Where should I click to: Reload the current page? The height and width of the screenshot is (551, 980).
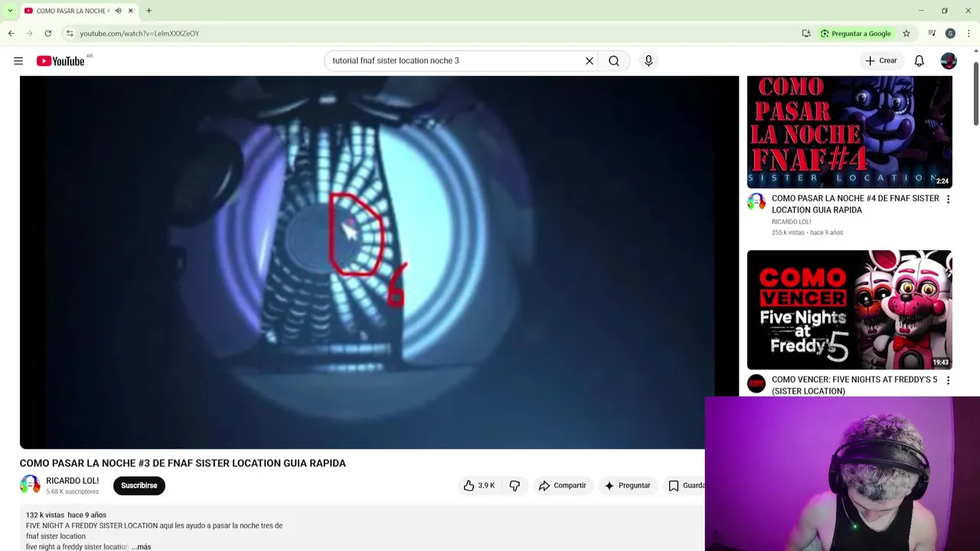(x=47, y=33)
